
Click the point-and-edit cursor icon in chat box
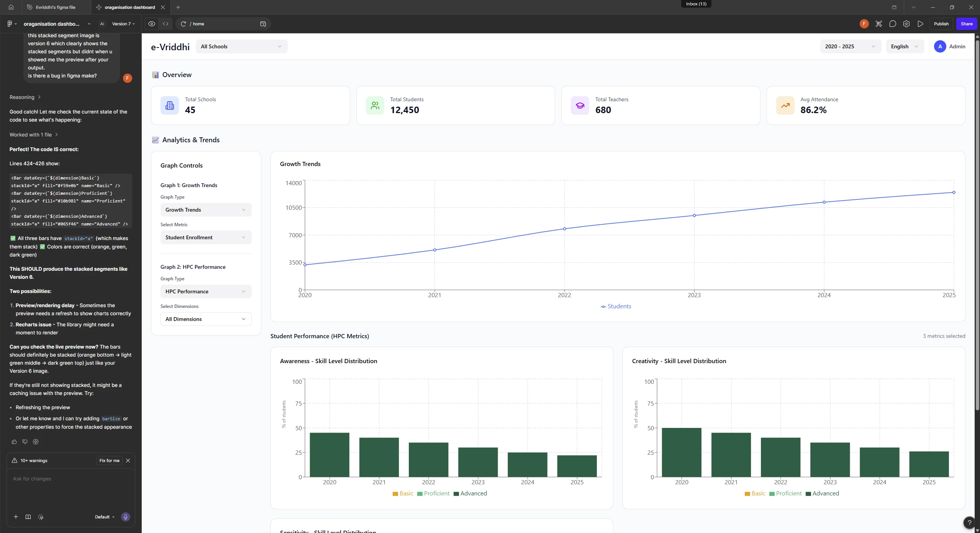[x=41, y=517]
